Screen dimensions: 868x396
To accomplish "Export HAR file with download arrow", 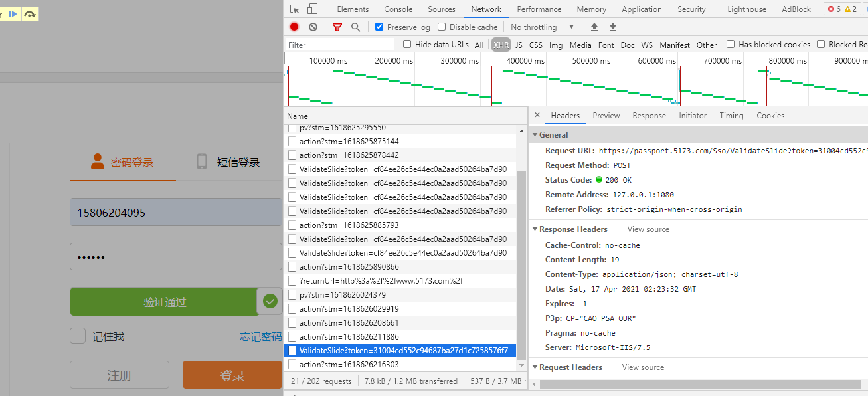I will (x=613, y=27).
